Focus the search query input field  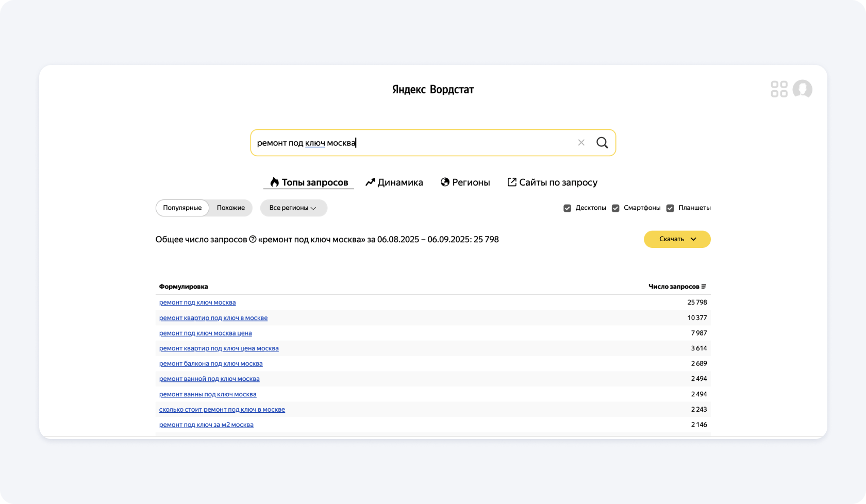pos(412,143)
